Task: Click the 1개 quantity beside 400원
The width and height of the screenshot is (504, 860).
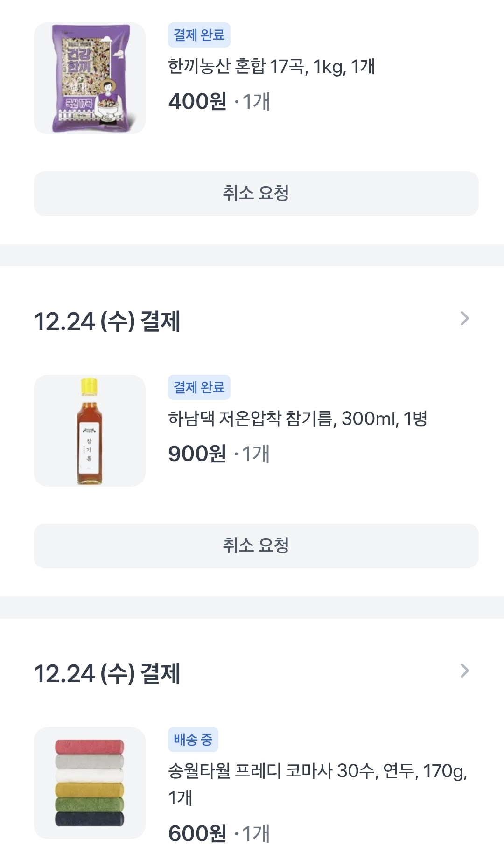Action: (x=256, y=102)
